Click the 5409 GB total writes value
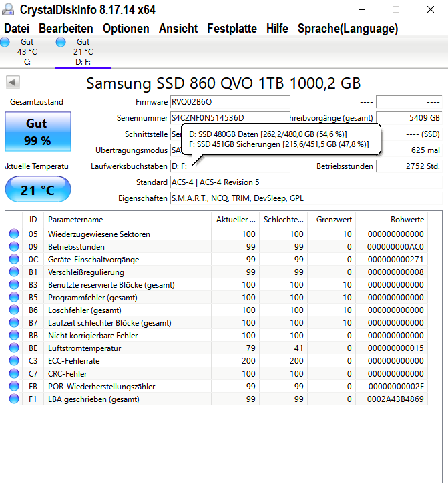Image resolution: width=448 pixels, height=484 pixels. pyautogui.click(x=409, y=118)
